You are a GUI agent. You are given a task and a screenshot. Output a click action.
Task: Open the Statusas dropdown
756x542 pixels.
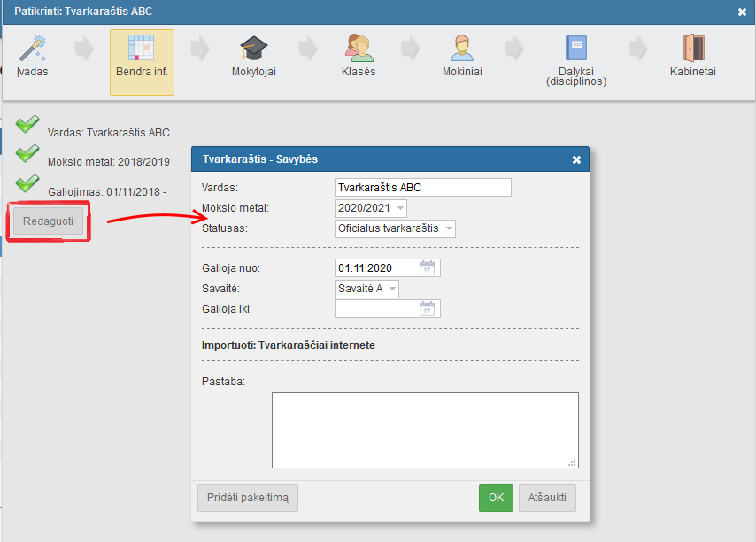coord(395,228)
